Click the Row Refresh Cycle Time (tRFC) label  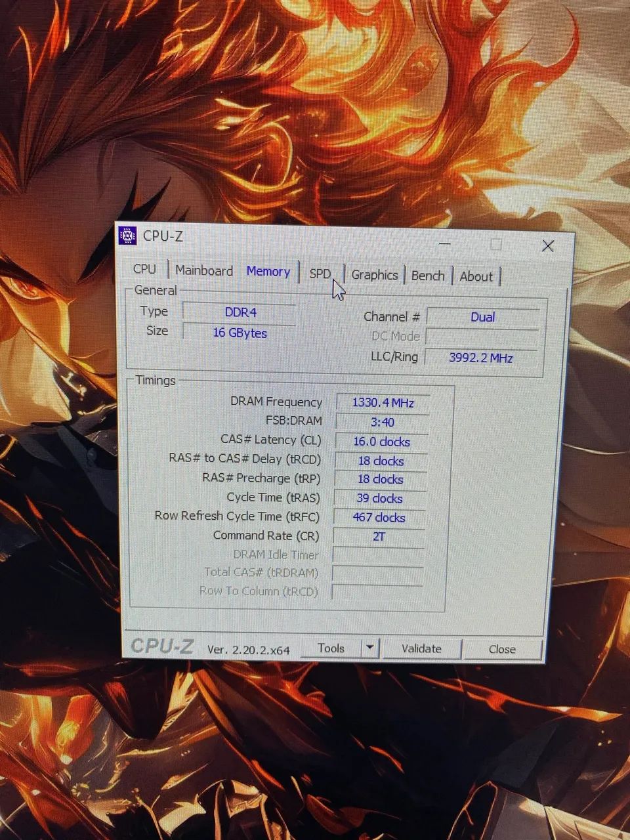click(237, 516)
